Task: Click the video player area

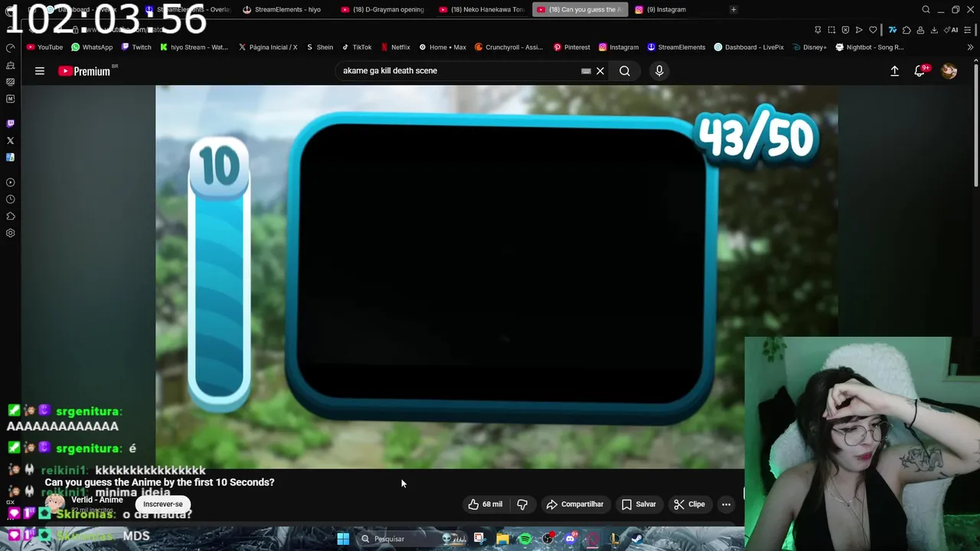Action: point(496,275)
